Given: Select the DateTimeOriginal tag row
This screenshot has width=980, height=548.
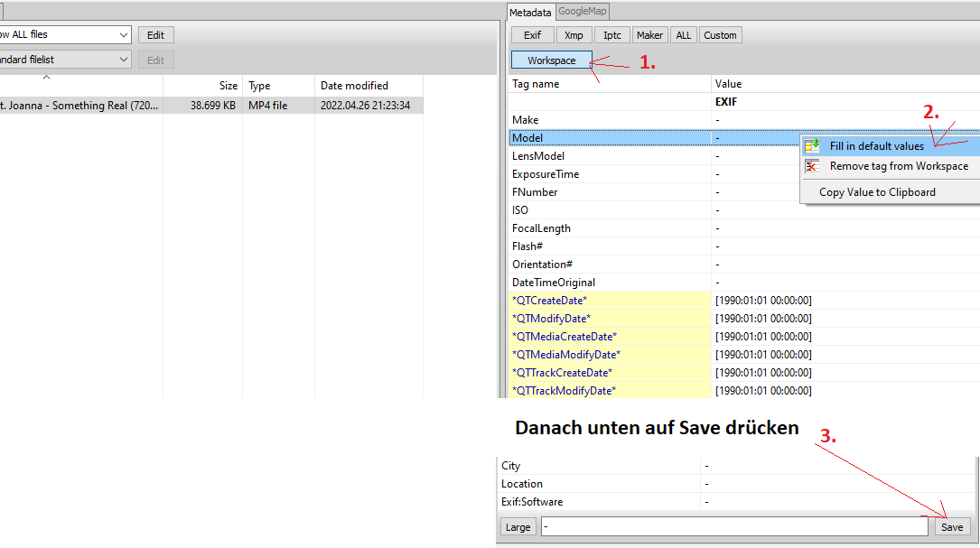Looking at the screenshot, I should (743, 283).
